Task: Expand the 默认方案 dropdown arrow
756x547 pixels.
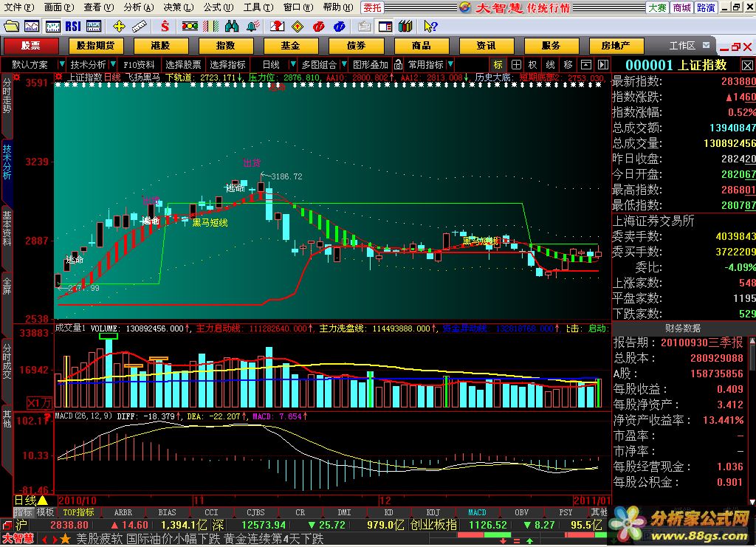Action: pyautogui.click(x=62, y=63)
